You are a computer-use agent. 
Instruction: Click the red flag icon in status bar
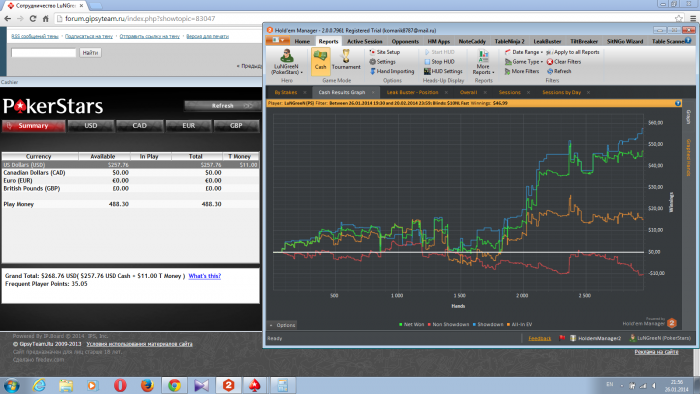(562, 338)
